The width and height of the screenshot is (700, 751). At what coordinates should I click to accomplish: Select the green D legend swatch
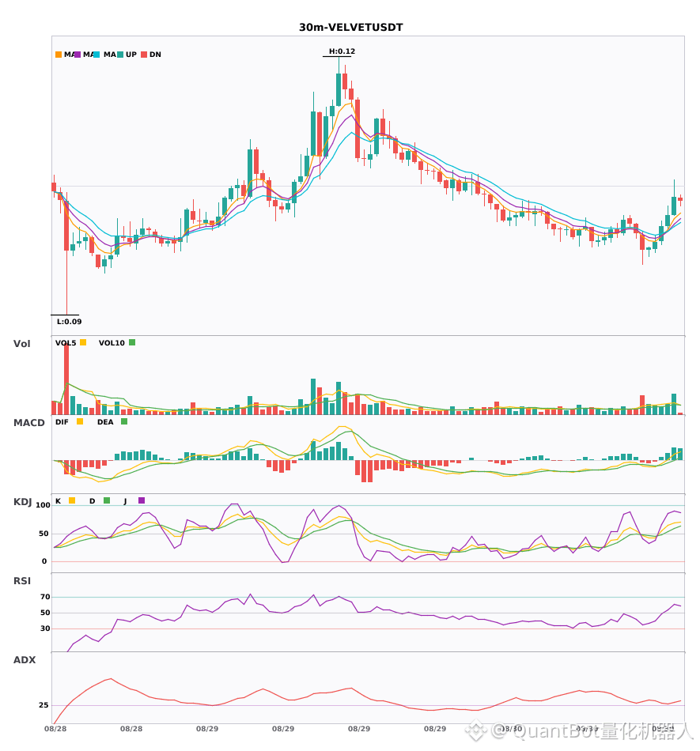click(107, 500)
